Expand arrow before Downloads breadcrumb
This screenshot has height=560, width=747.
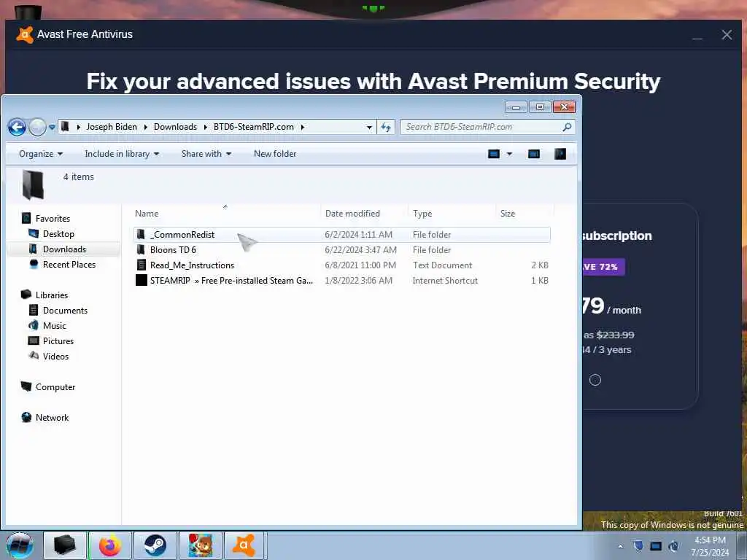pos(145,127)
